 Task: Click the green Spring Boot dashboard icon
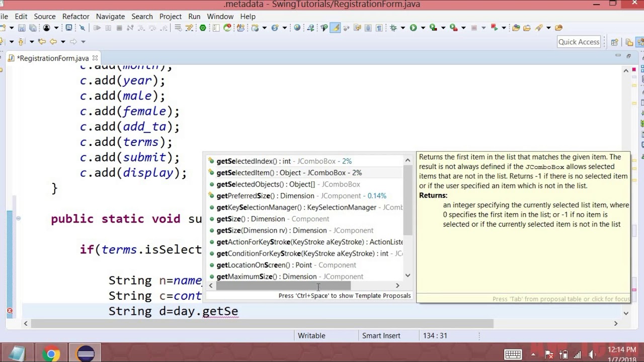pos(203,28)
